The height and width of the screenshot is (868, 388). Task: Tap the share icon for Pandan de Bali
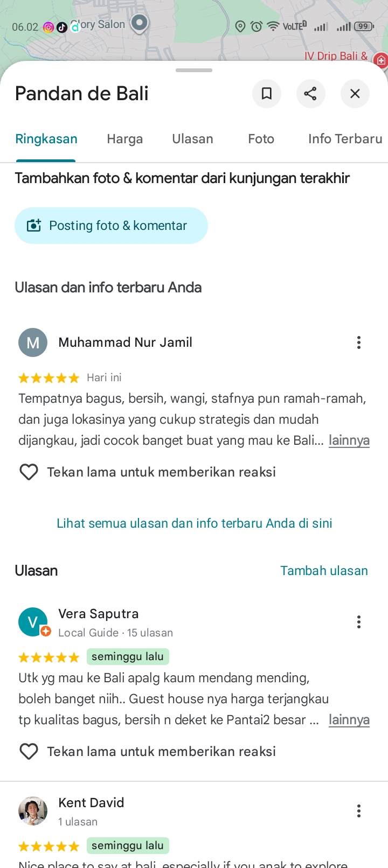[311, 94]
